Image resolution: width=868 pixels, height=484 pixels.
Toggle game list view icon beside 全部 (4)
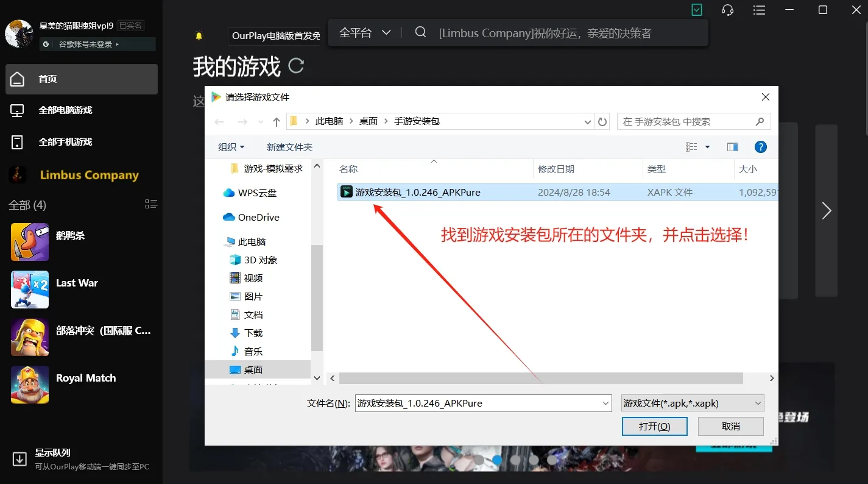151,204
